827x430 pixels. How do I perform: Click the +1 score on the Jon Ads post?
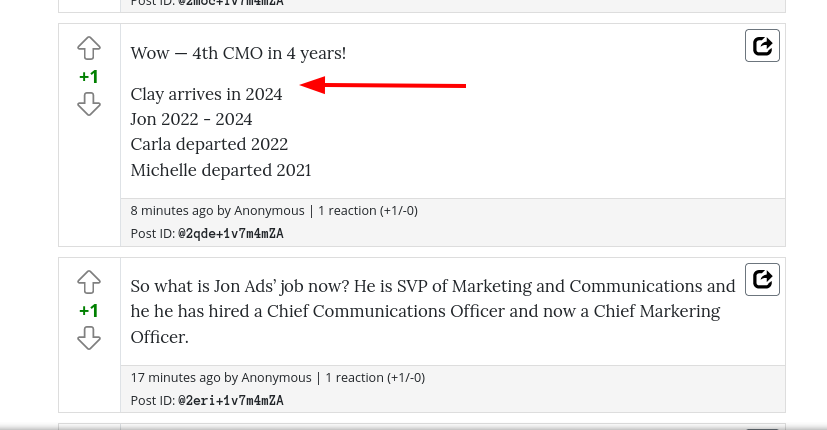(x=89, y=310)
